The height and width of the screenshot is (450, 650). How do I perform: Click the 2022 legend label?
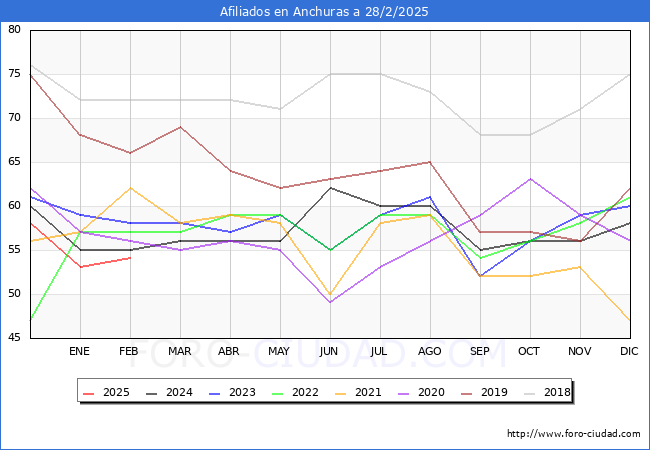pos(305,392)
